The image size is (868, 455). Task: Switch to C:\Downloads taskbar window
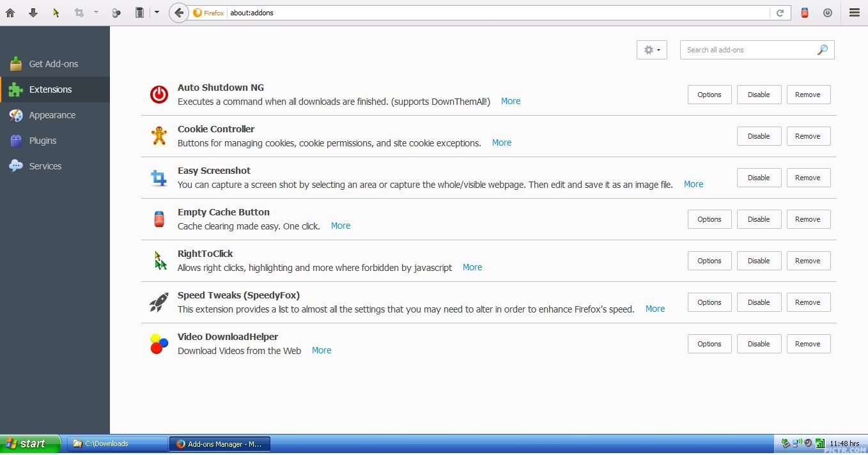point(117,443)
